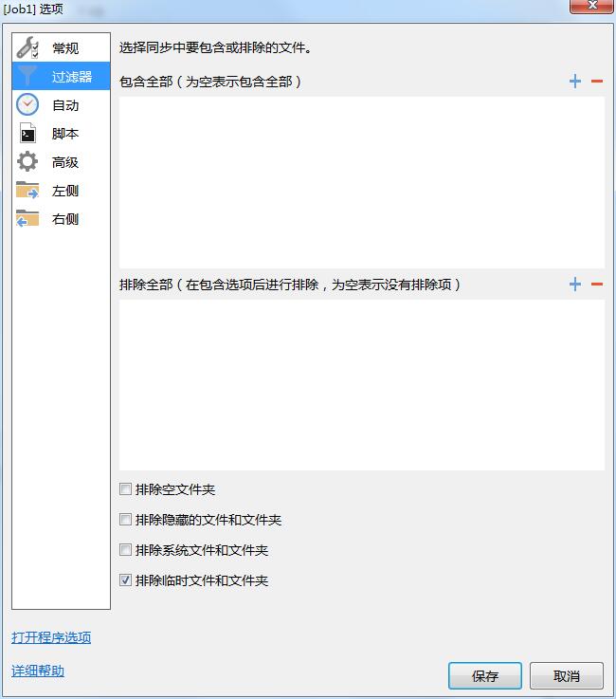Enable 排除空文件夹 checkbox

[x=126, y=489]
